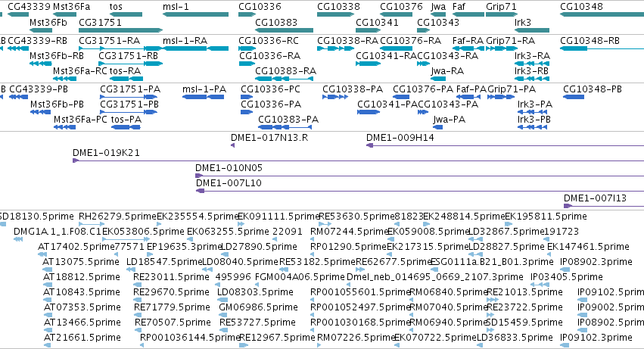Select the tos-RA transcript

pyautogui.click(x=126, y=79)
